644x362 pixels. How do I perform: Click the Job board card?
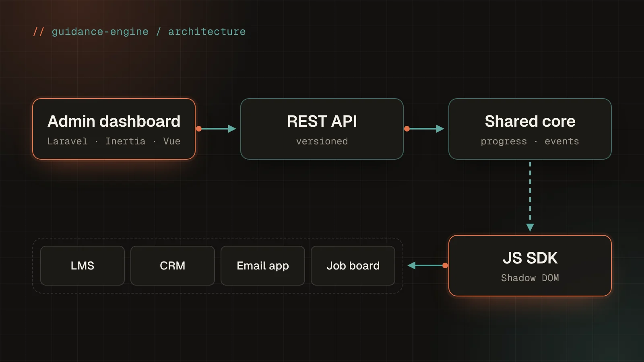(353, 265)
